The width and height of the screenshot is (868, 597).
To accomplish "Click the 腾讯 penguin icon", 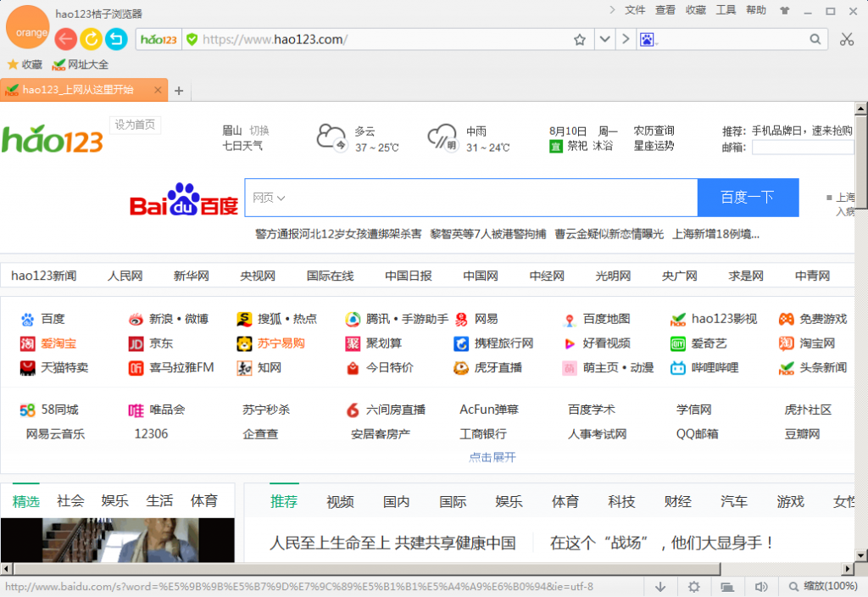I will (x=353, y=320).
